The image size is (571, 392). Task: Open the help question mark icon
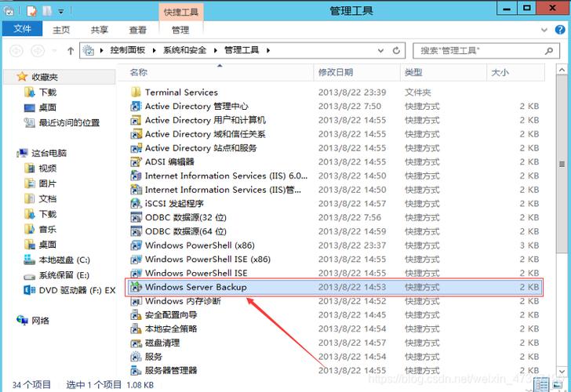[560, 30]
